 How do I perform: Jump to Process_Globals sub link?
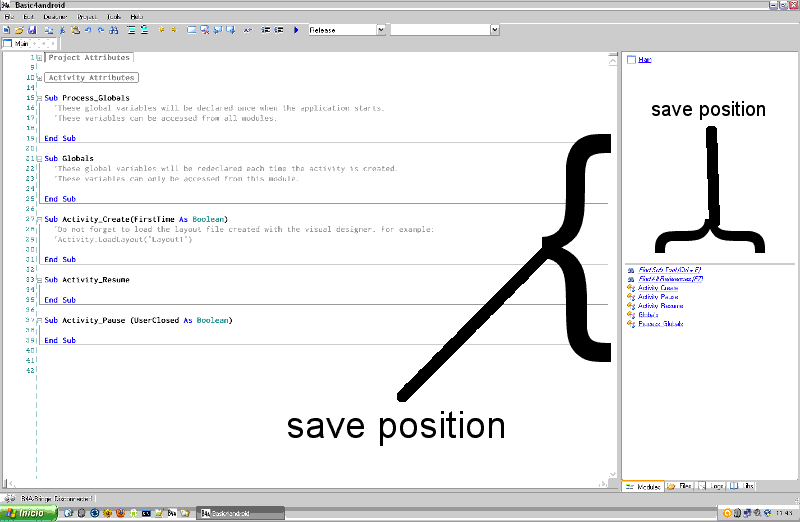point(661,324)
